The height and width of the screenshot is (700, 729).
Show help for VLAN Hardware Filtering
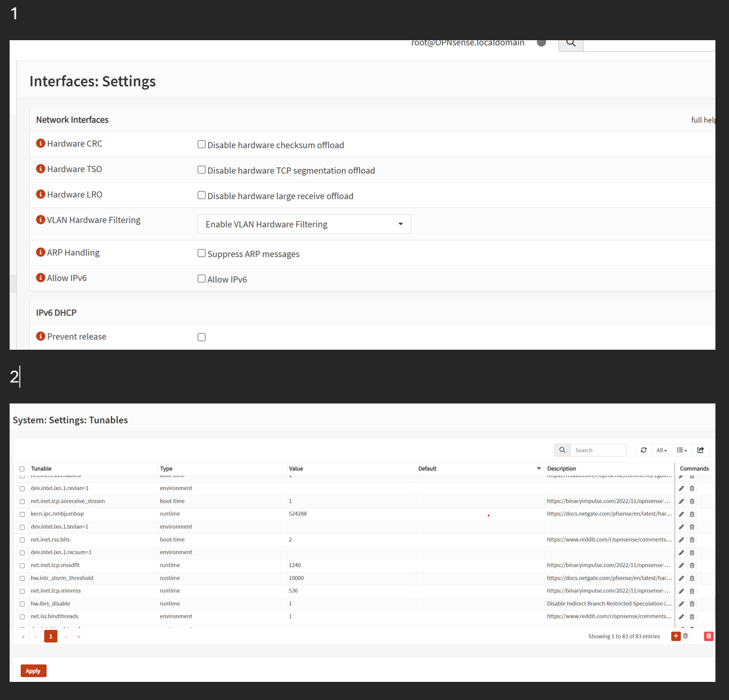coord(41,220)
